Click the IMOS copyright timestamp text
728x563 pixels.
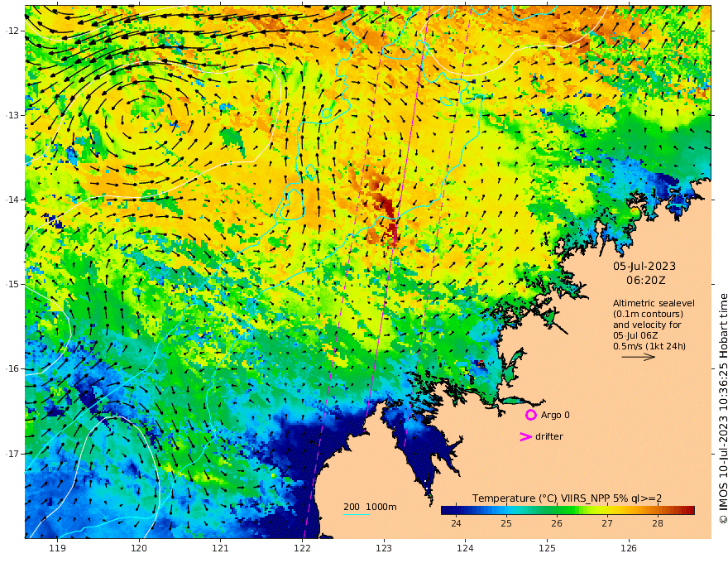tap(722, 408)
